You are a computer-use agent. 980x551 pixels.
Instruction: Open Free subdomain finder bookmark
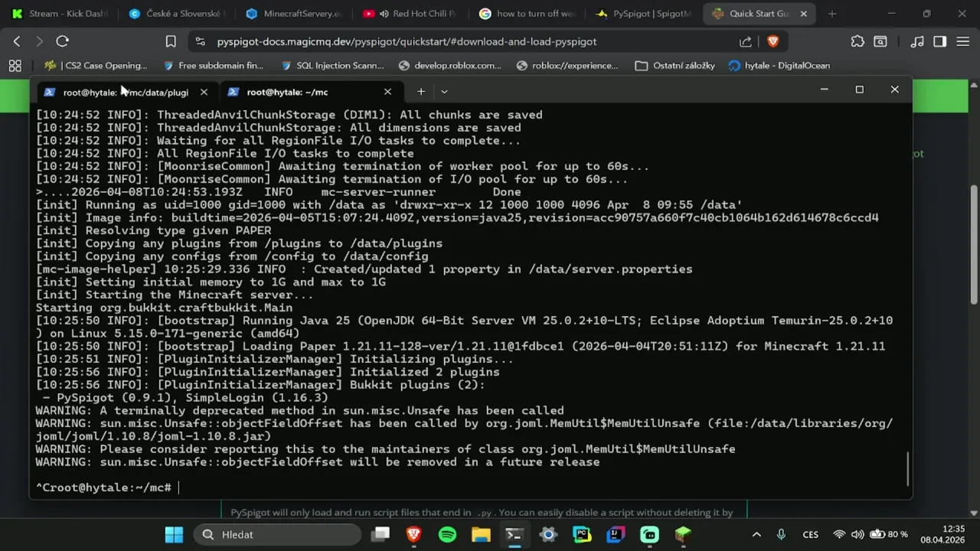click(x=213, y=66)
